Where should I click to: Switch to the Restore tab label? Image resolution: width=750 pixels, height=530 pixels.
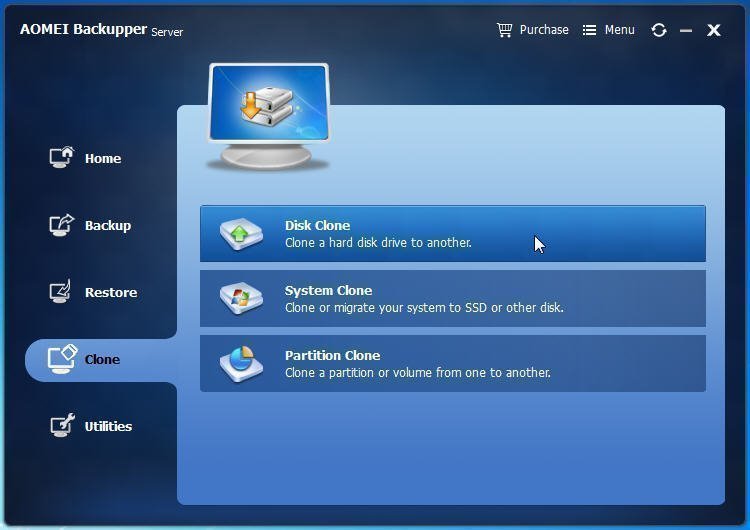click(x=111, y=292)
